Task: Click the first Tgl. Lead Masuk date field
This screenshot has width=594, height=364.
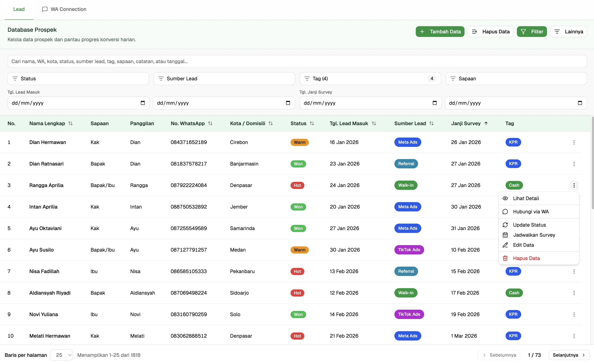Action: [79, 103]
